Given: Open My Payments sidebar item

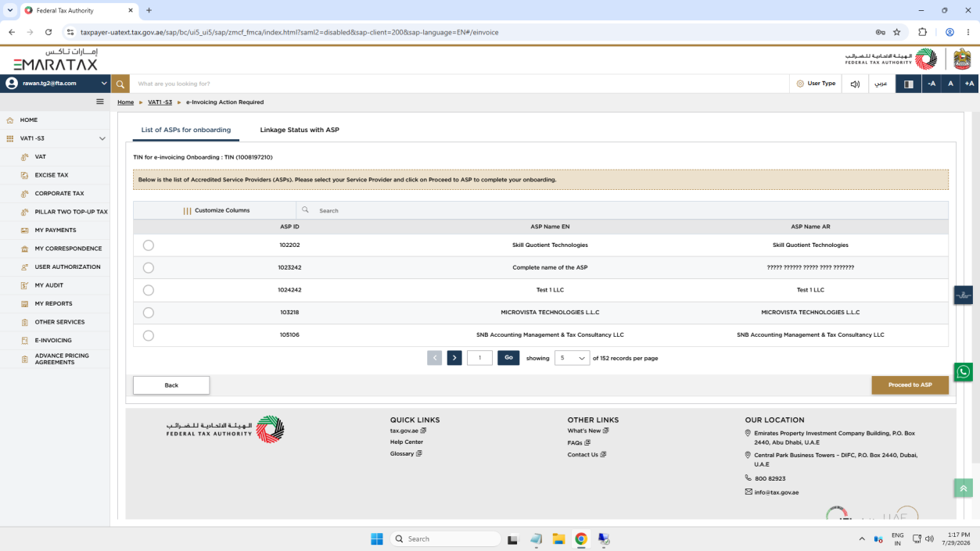Looking at the screenshot, I should coord(56,231).
